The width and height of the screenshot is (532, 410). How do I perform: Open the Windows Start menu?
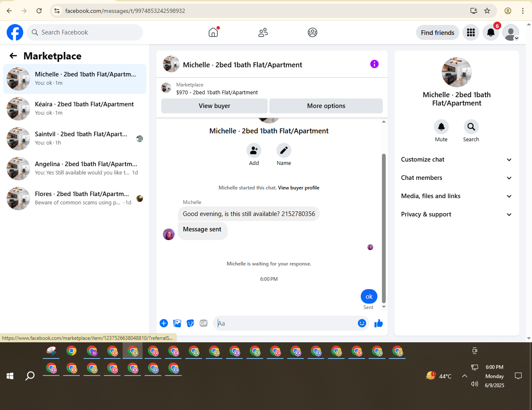[x=10, y=376]
